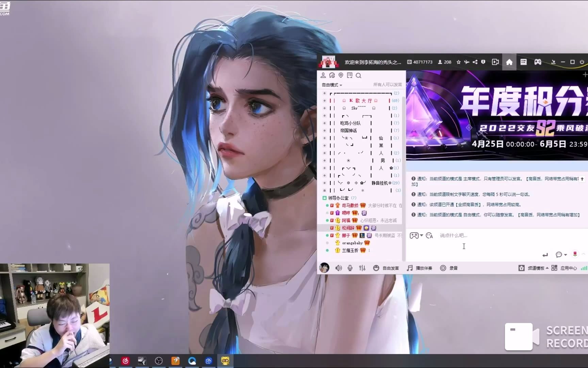Open the game controller tab in header
Screen dimensions: 588x368
coord(538,62)
